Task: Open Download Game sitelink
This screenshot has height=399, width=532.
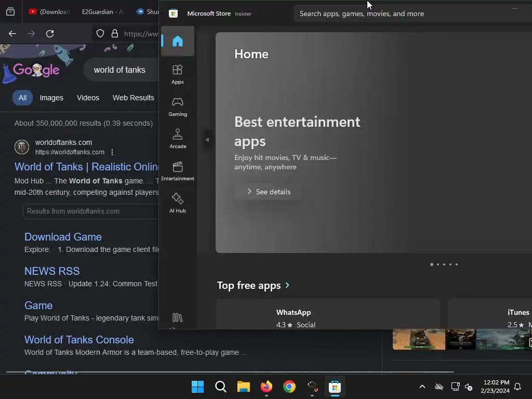Action: [x=63, y=237]
